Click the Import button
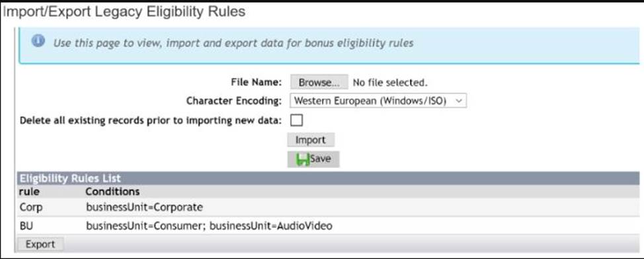Screen dimensions: 644x259 pos(311,140)
